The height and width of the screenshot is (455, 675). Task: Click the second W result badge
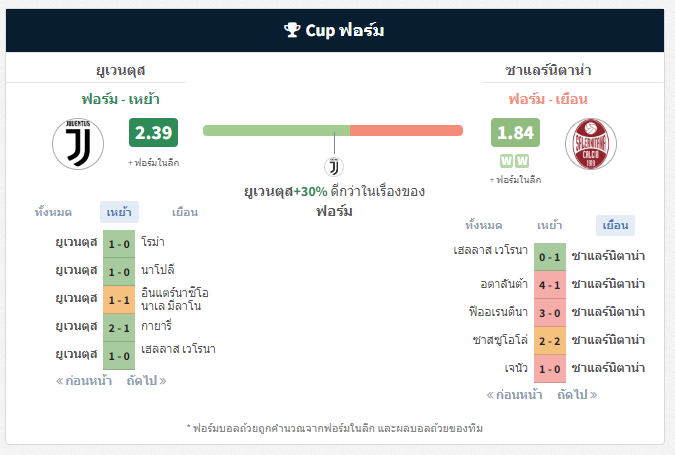pyautogui.click(x=522, y=161)
